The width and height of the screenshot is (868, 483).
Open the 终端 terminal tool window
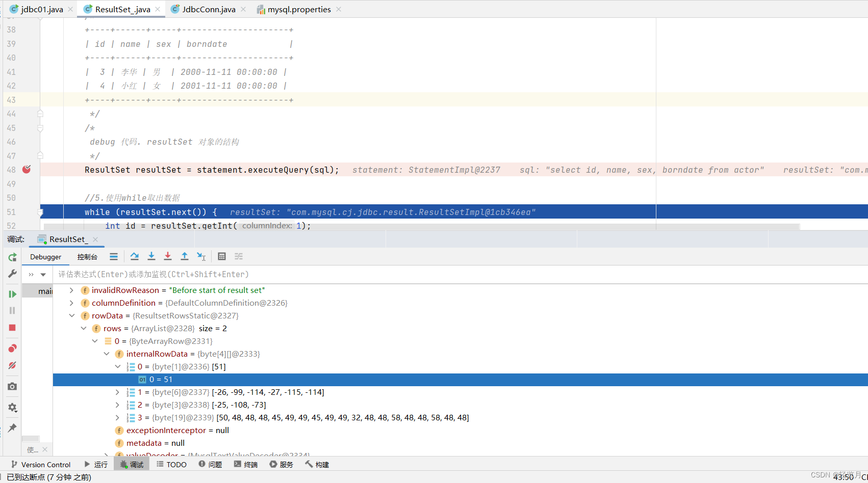click(246, 464)
